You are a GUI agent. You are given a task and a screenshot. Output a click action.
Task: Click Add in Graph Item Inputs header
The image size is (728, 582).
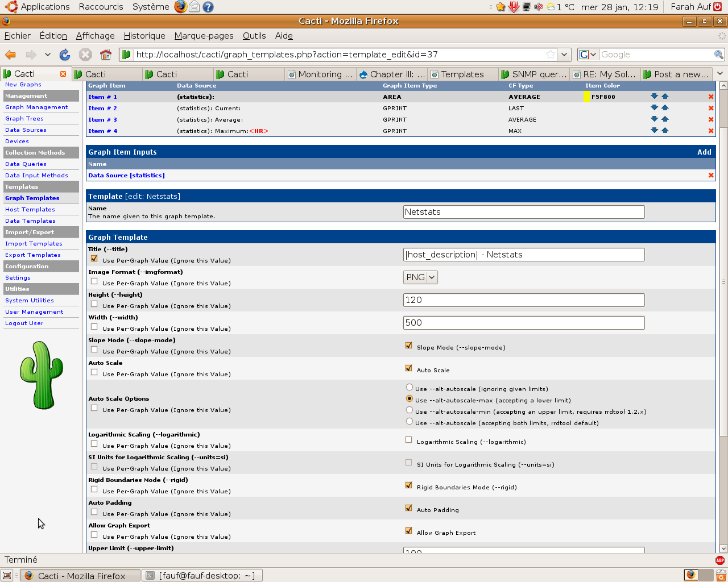[704, 152]
